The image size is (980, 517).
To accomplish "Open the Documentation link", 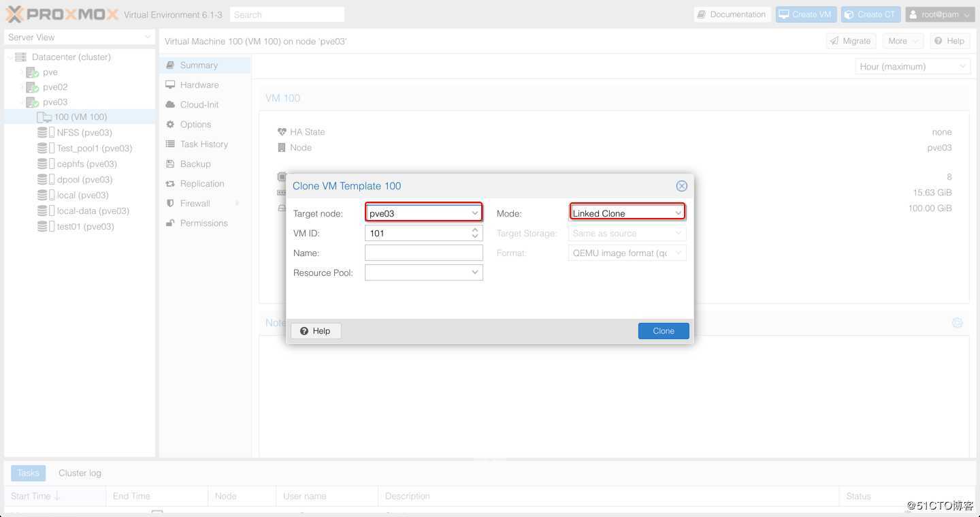I will coord(732,14).
